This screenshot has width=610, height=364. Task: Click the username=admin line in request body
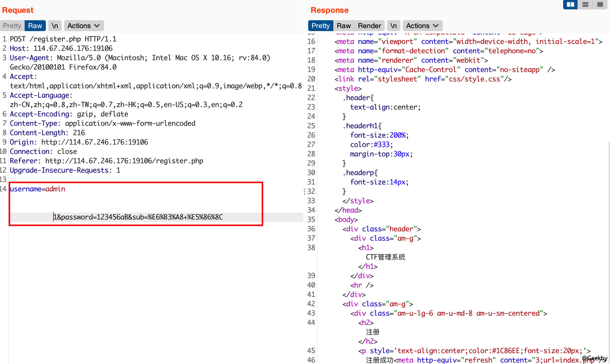pos(37,189)
